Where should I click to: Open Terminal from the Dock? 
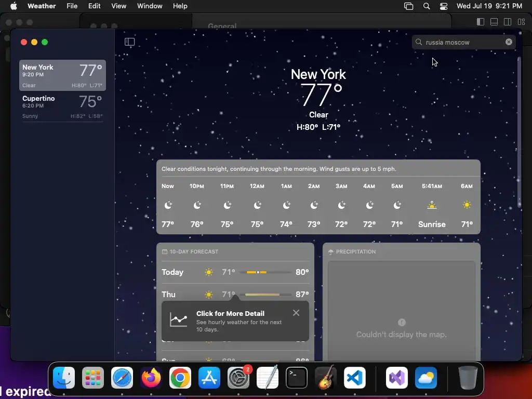point(297,378)
